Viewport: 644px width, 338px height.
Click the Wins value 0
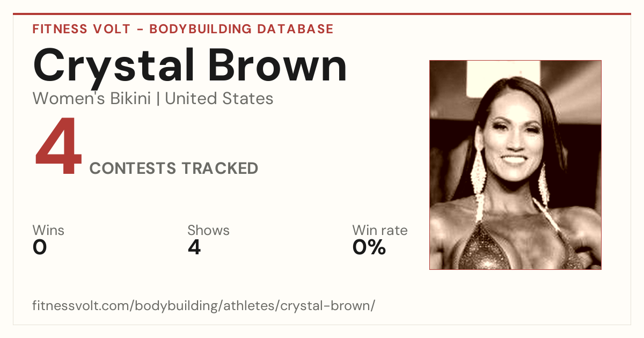[x=40, y=247]
